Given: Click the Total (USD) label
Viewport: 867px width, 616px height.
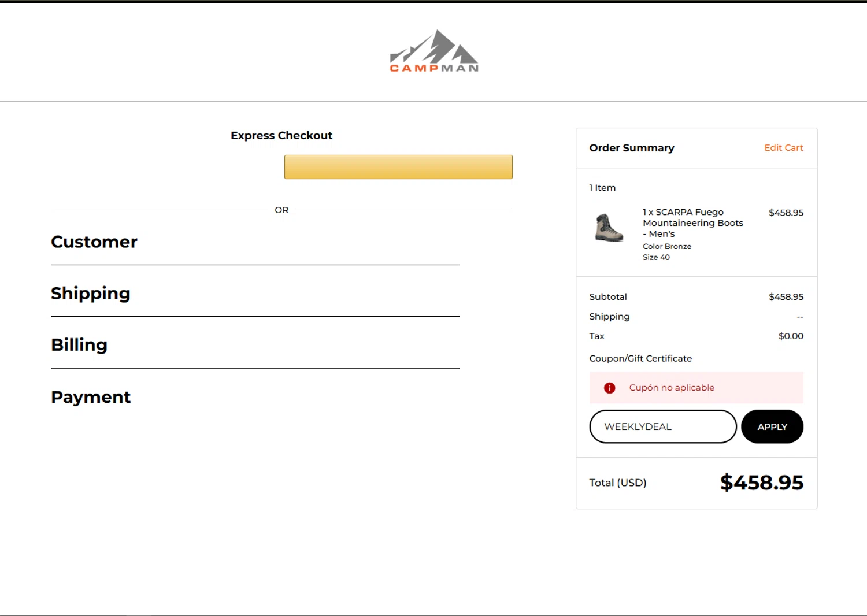Looking at the screenshot, I should 618,483.
